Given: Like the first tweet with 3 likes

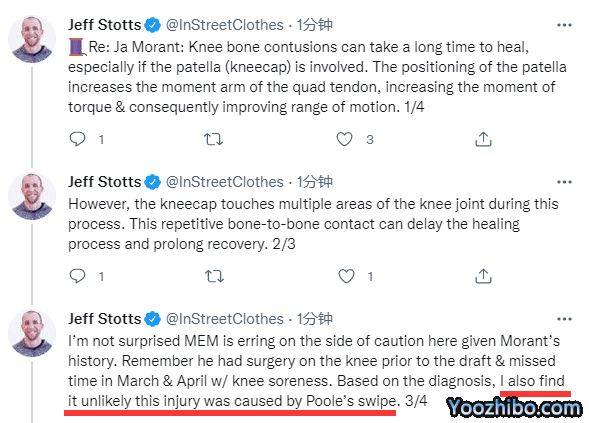Looking at the screenshot, I should click(x=344, y=139).
